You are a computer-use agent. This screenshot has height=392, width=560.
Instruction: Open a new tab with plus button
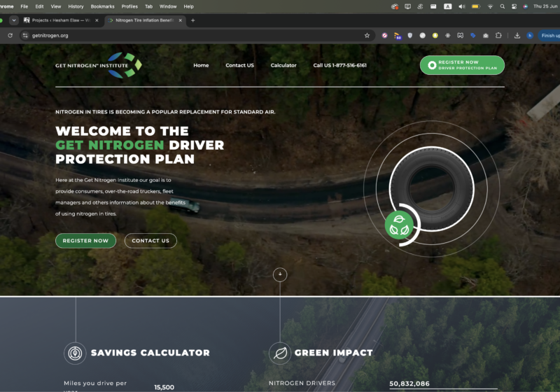pyautogui.click(x=193, y=20)
